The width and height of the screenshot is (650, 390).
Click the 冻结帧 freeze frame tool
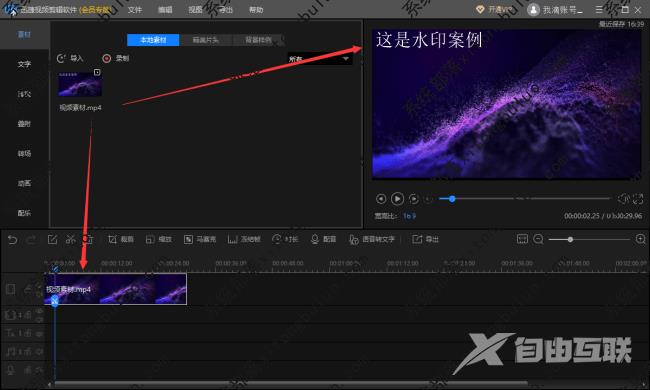[244, 239]
